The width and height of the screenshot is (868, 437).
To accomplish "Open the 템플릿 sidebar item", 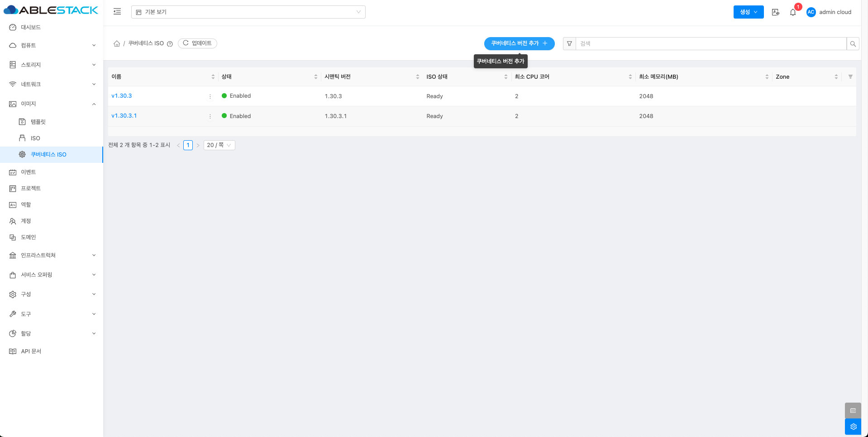I will [x=38, y=122].
